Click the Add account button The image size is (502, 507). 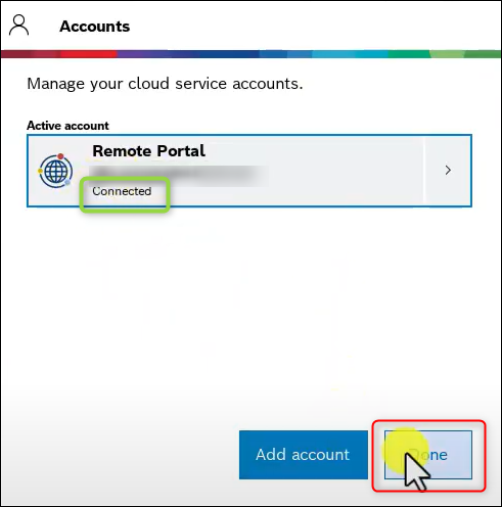click(303, 455)
